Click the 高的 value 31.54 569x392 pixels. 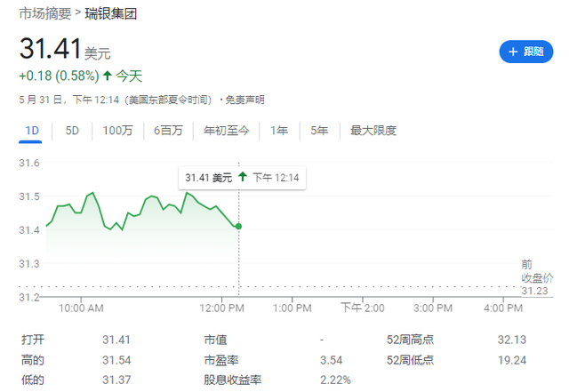point(116,360)
